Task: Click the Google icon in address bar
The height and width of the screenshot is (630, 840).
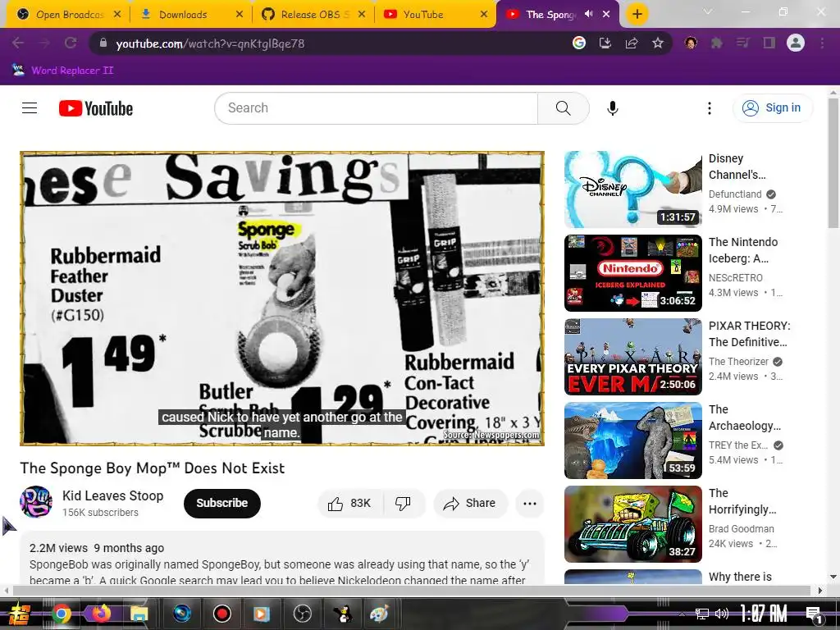Action: pos(578,43)
